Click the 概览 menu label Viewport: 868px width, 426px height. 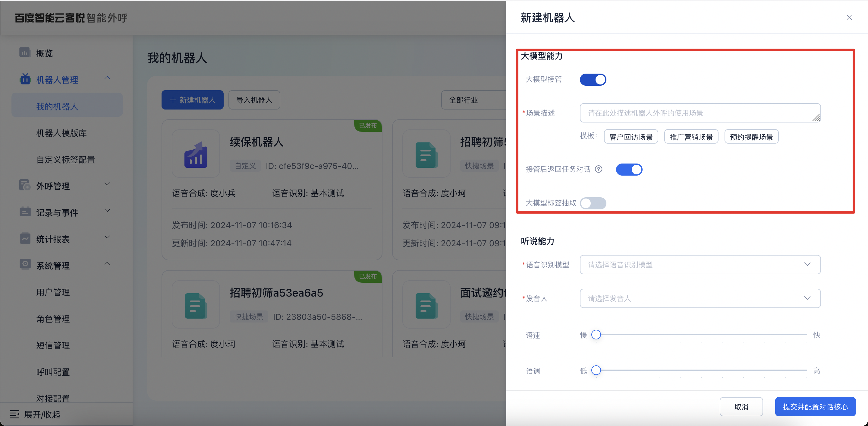tap(45, 53)
